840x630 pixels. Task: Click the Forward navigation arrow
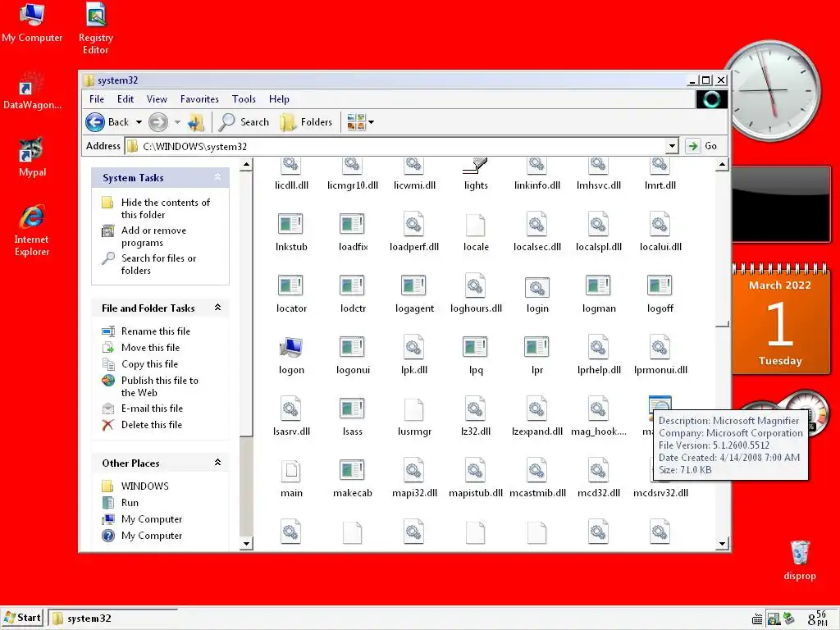pos(158,122)
